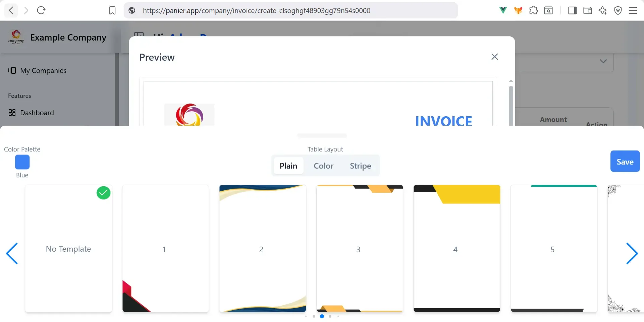
Task: Choose template 4 with yellow header
Action: [457, 249]
